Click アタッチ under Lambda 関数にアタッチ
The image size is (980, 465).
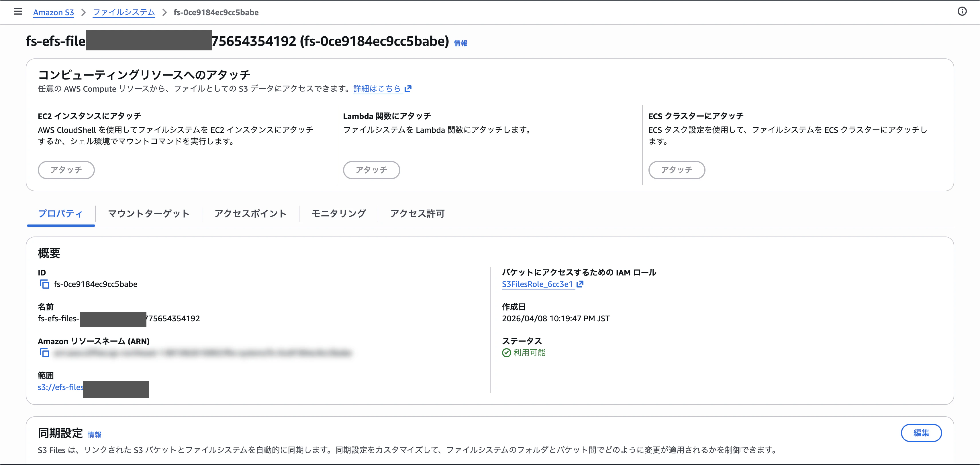(x=371, y=170)
